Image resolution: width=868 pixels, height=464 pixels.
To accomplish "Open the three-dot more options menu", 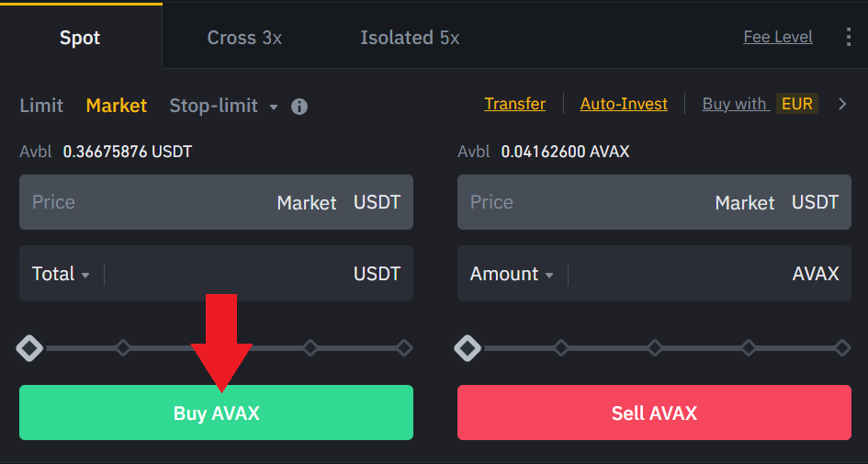I will tap(848, 37).
